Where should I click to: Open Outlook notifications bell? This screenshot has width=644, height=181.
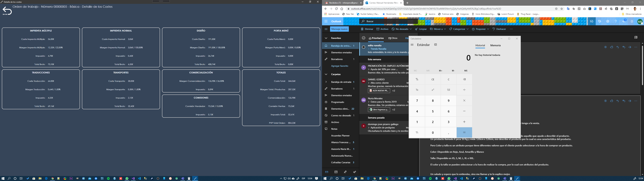coord(632,21)
